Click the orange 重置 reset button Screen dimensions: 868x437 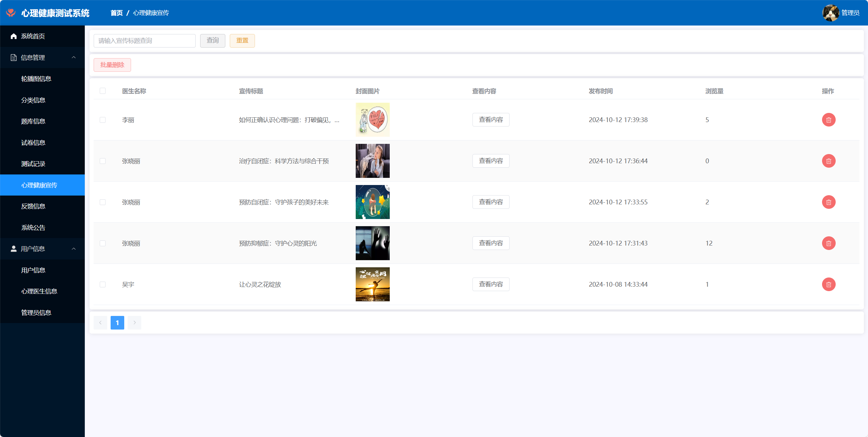tap(242, 40)
